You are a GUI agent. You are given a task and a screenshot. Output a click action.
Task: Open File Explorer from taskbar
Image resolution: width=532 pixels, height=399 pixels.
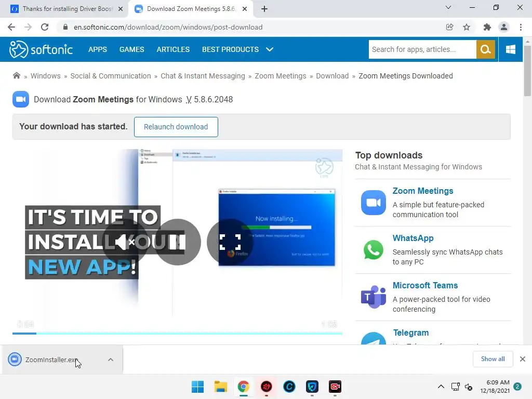coord(220,387)
